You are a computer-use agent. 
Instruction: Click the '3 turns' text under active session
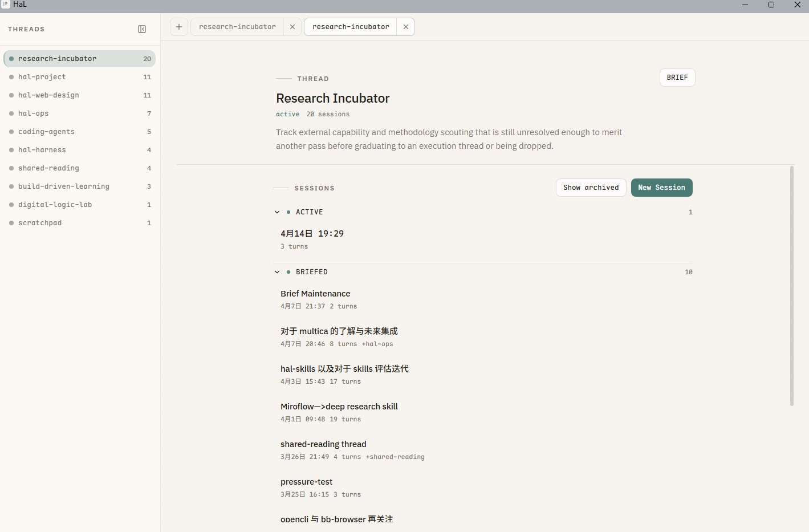tap(294, 246)
